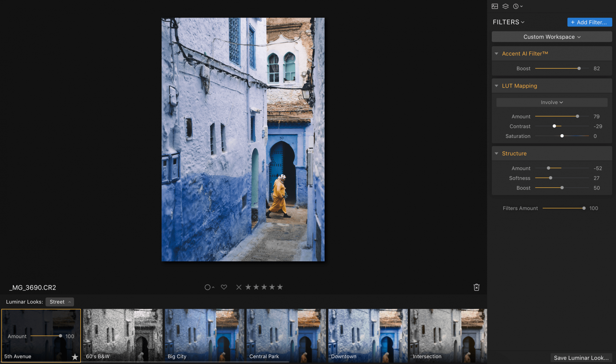
Task: Open the History clock icon
Action: (516, 6)
